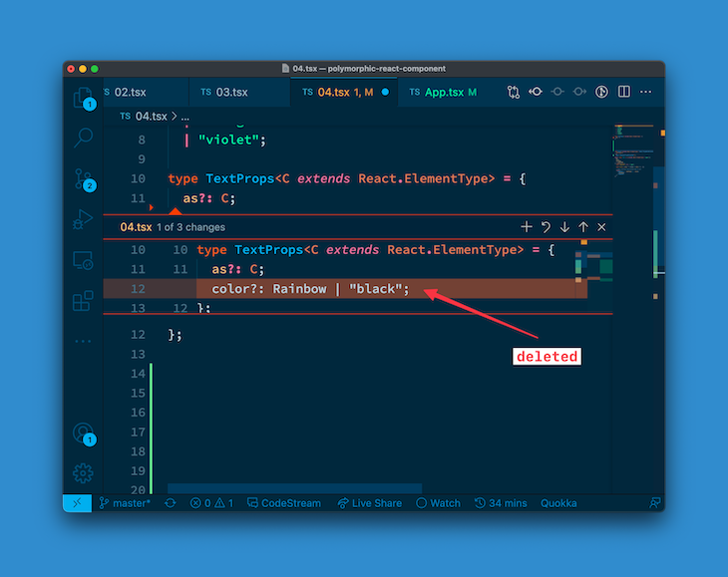Click line number 14 in the editor gutter
This screenshot has width=728, height=577.
click(138, 374)
